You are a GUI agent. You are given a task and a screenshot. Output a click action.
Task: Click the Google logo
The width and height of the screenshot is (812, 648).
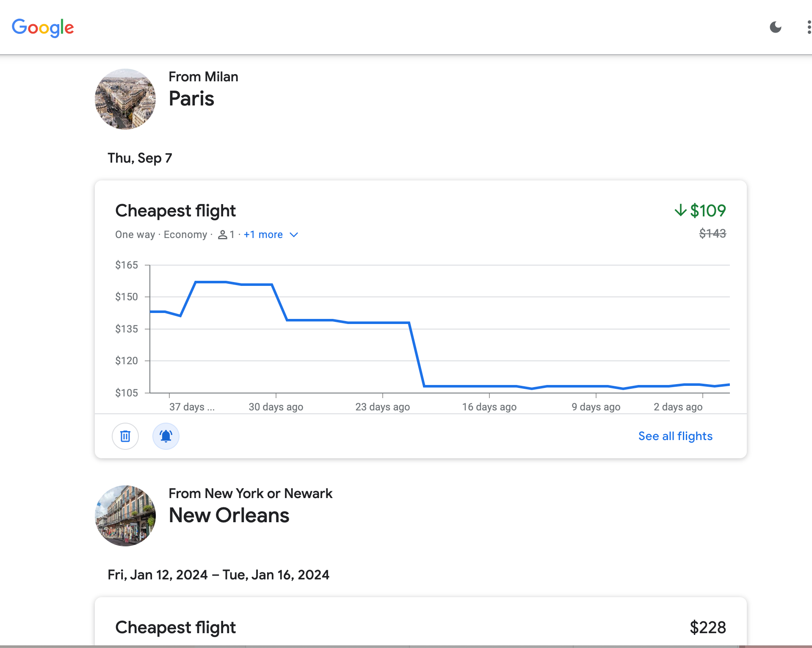pyautogui.click(x=43, y=28)
